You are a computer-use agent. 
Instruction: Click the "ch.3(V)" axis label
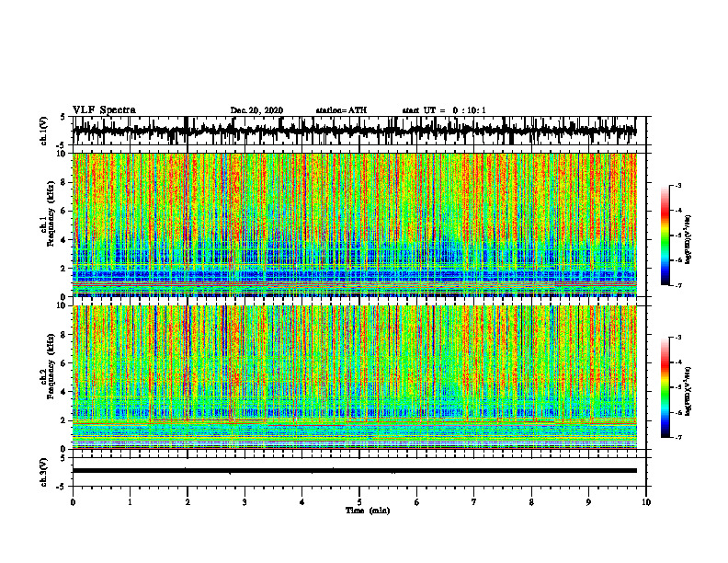(44, 472)
